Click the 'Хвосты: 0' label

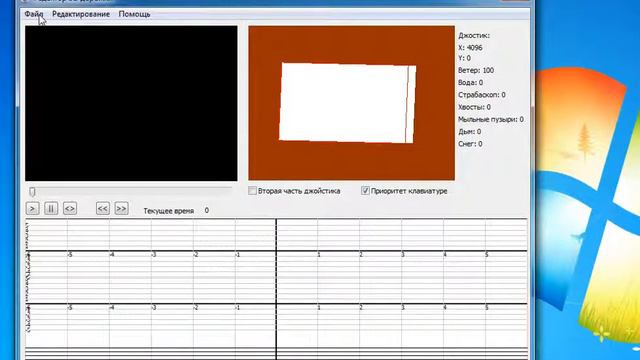coord(474,107)
